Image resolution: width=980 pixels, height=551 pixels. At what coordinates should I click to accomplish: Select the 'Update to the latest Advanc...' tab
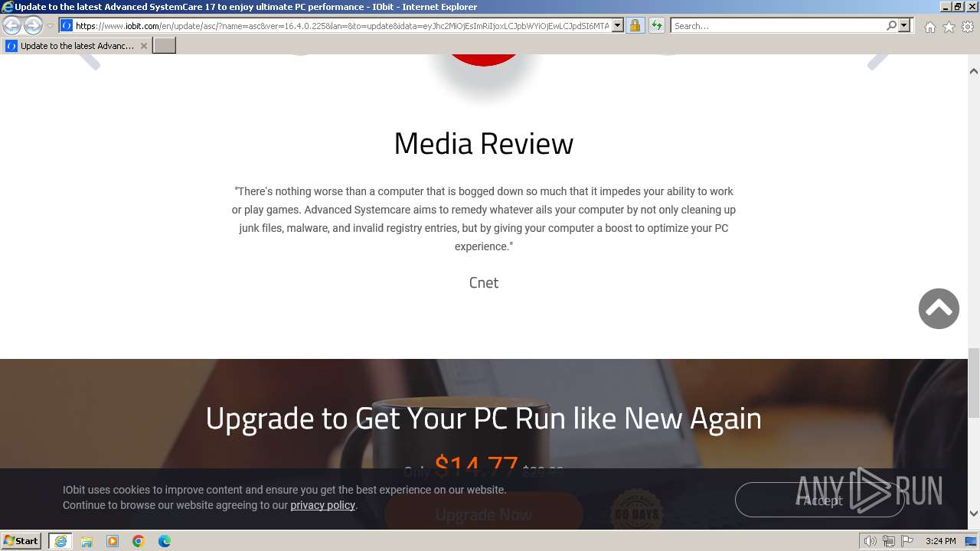click(76, 46)
